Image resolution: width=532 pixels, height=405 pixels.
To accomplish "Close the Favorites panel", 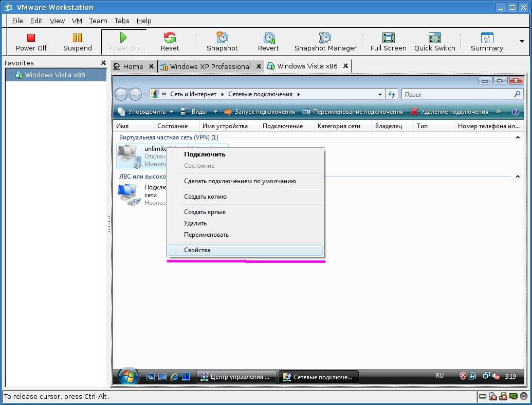I will click(x=103, y=62).
